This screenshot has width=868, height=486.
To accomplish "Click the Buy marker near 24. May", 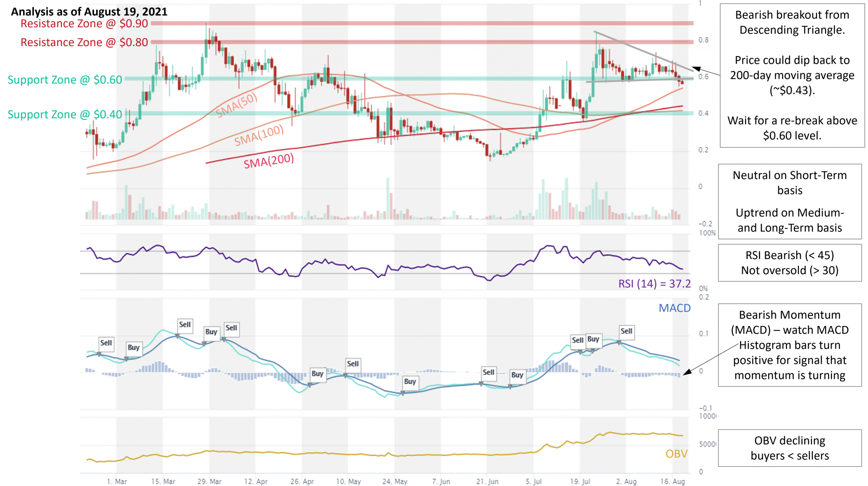I will tap(410, 382).
